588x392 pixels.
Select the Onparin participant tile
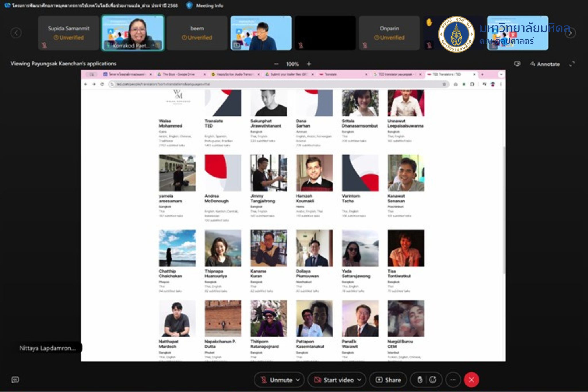pos(389,33)
